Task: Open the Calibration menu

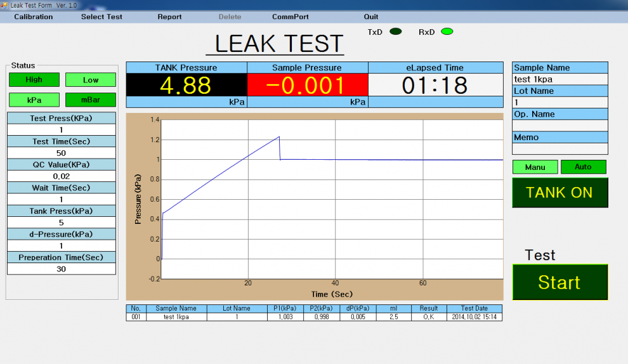Action: pyautogui.click(x=33, y=17)
